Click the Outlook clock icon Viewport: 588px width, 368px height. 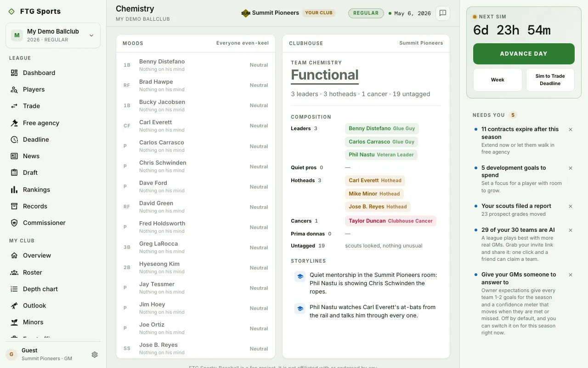(x=14, y=305)
